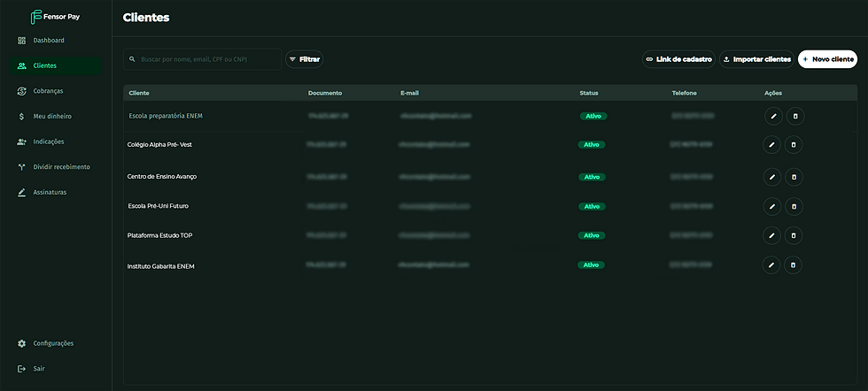Click the magnifier search icon
Viewport: 868px width, 391px height.
pyautogui.click(x=132, y=58)
